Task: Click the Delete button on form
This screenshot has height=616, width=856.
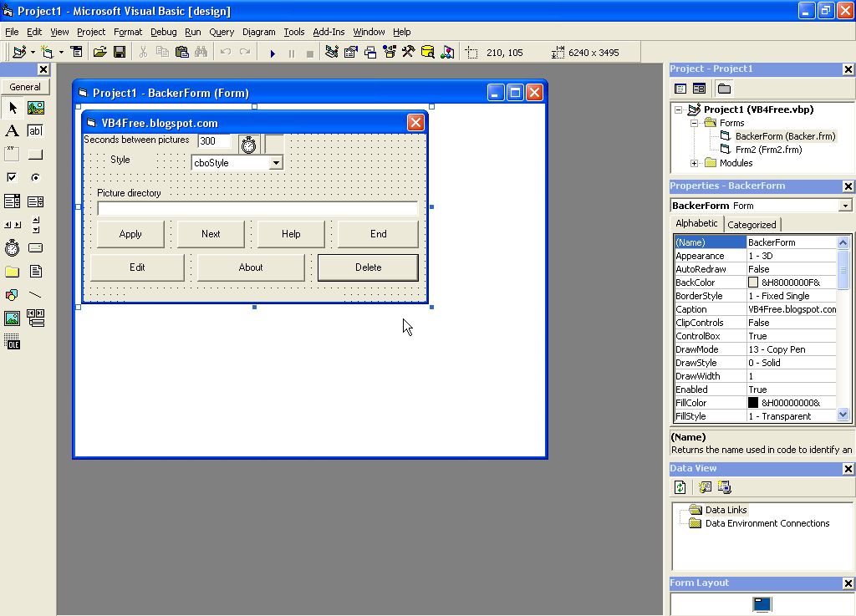Action: tap(369, 267)
